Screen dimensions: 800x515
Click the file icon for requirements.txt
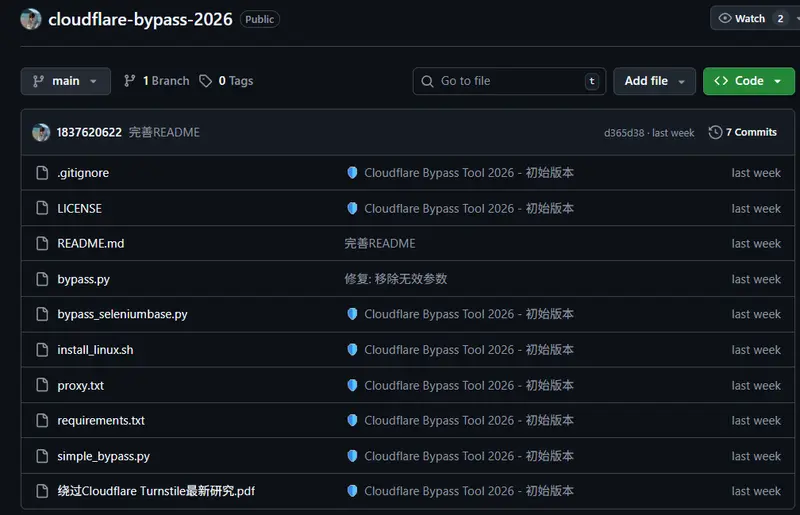tap(42, 420)
